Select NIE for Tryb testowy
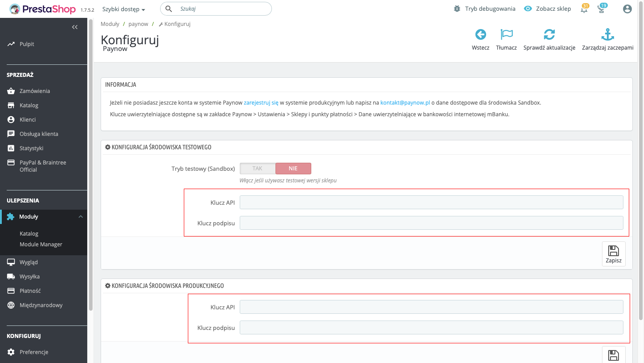644x363 pixels. tap(293, 169)
